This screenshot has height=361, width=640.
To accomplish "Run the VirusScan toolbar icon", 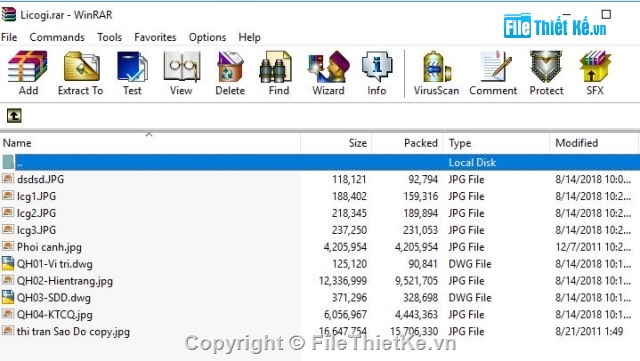I will point(436,66).
